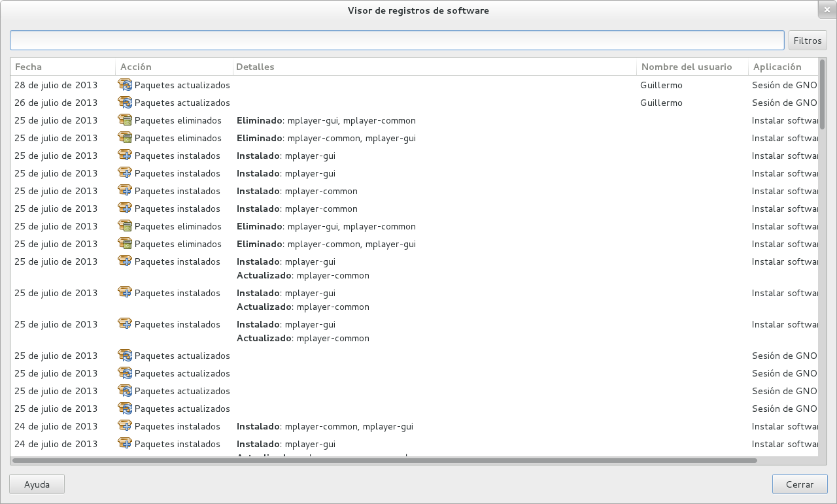Screen dimensions: 837x504
Task: Click the search text field above the log
Action: [x=397, y=40]
